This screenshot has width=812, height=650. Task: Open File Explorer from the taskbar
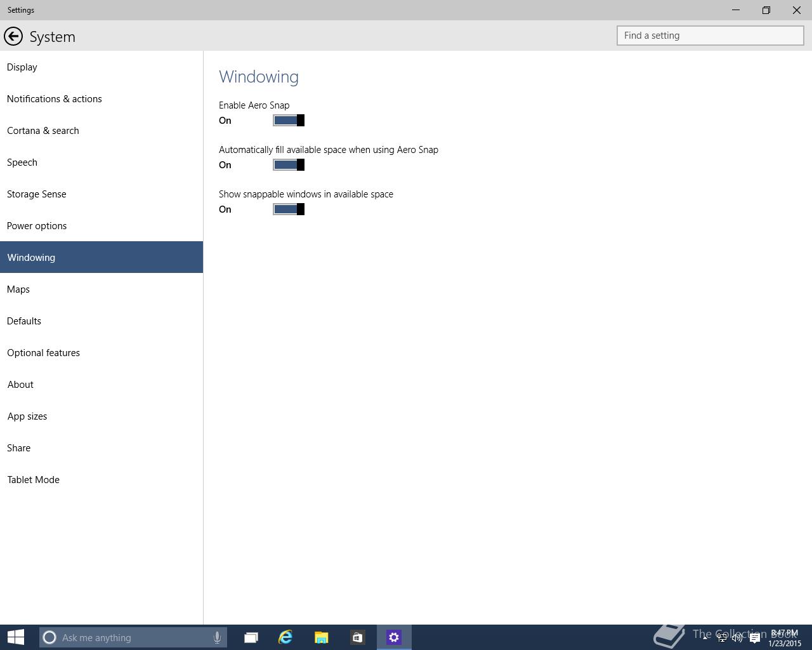(x=321, y=637)
